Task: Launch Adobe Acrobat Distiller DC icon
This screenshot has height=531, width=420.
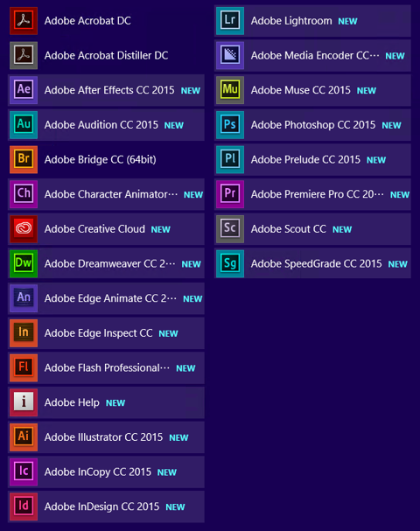Action: coord(24,55)
